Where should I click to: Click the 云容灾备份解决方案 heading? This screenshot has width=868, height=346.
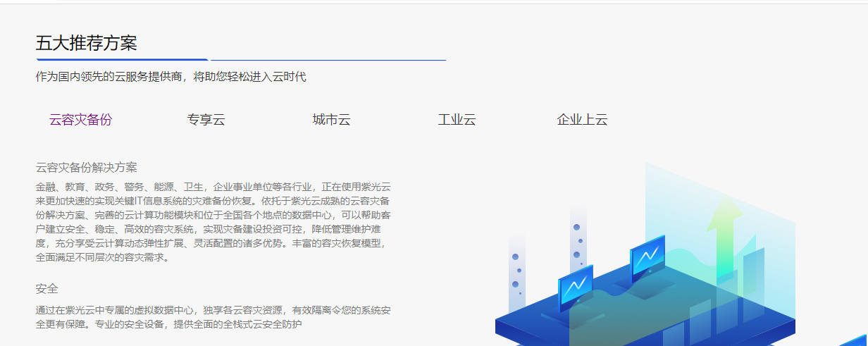(87, 167)
